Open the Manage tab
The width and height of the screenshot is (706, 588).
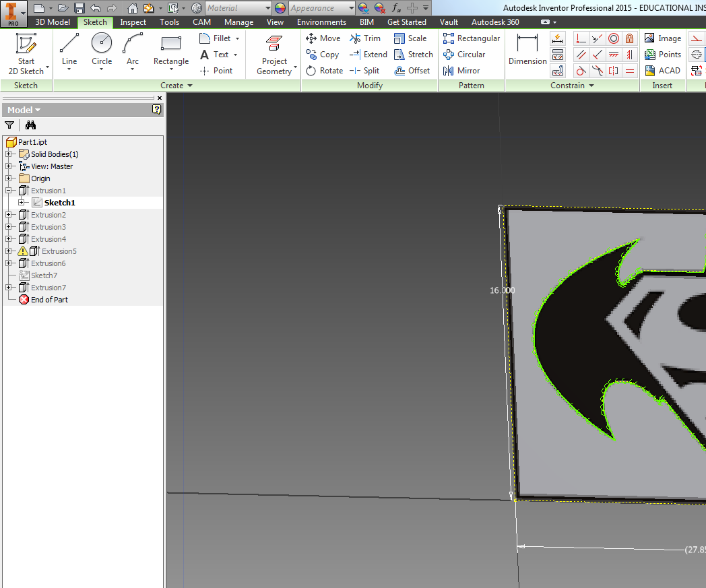pos(238,22)
